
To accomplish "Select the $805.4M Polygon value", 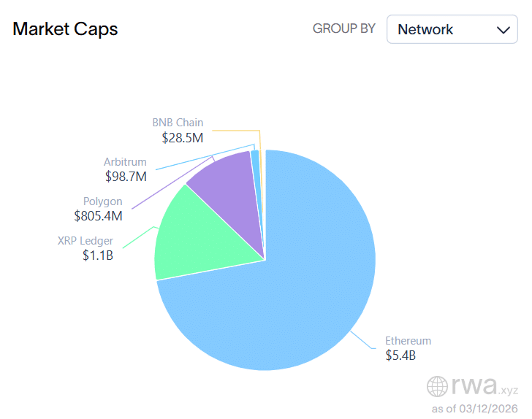I will pos(98,216).
